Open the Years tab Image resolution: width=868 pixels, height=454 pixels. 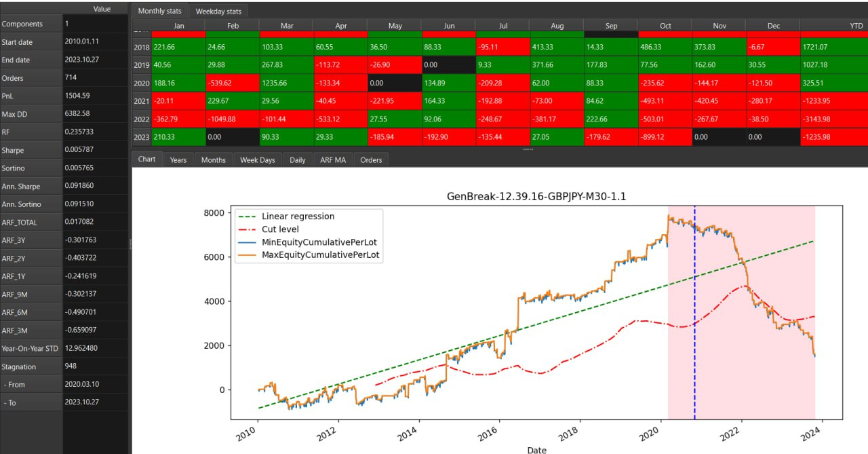[x=178, y=159]
